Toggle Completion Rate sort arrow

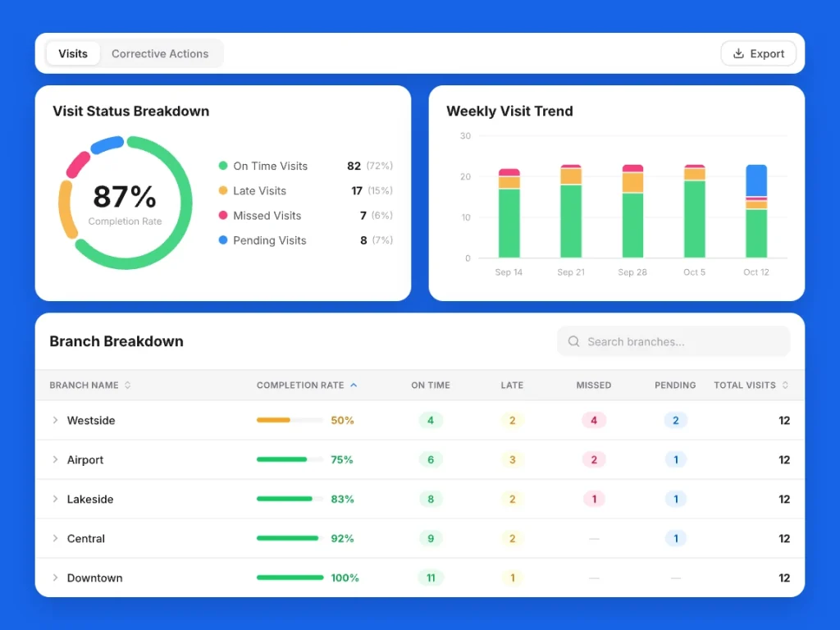354,386
